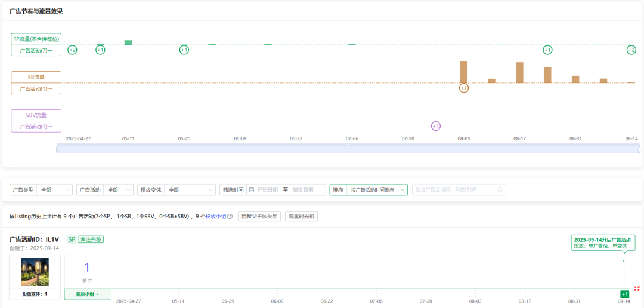Click the 投放变体: 1 label
This screenshot has width=644, height=308.
tap(35, 294)
